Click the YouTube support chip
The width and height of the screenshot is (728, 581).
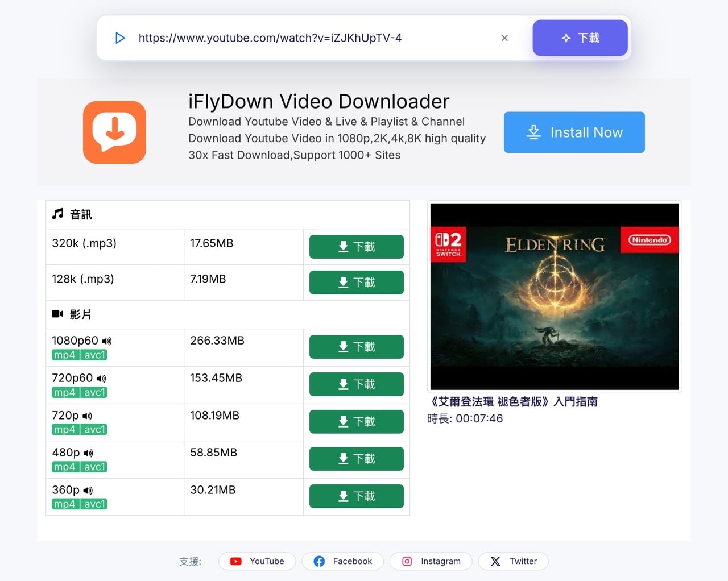click(x=257, y=561)
